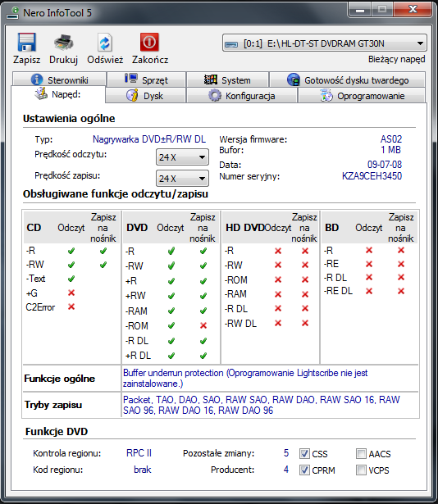The height and width of the screenshot is (504, 438).
Task: Enable the AACS checkbox
Action: coord(361,454)
